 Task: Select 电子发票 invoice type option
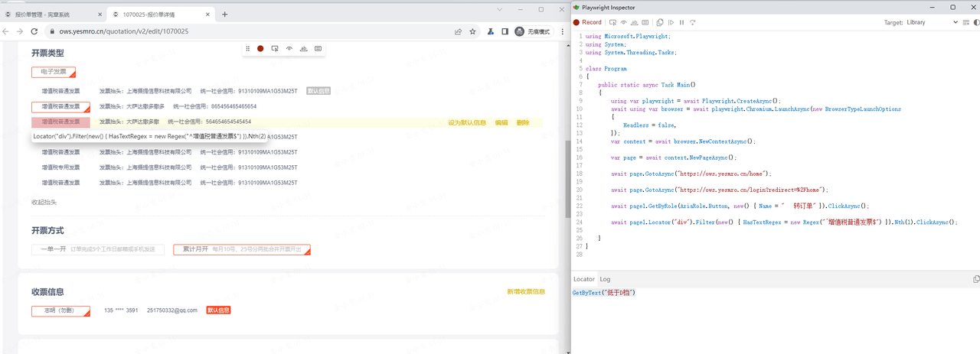coord(54,72)
